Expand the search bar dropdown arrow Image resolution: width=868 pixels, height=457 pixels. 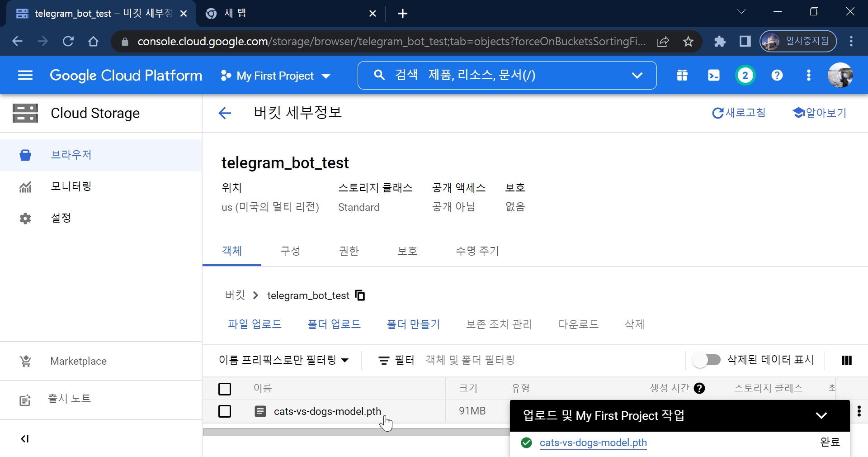(637, 75)
